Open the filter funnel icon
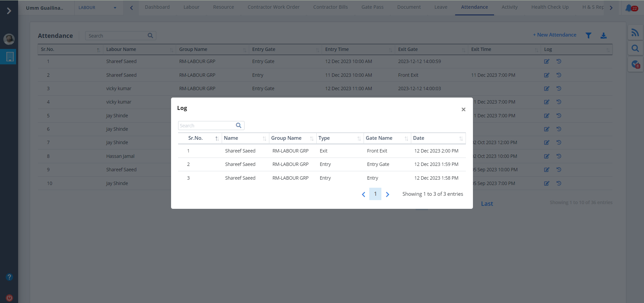Screen dimensions: 644x303 588,36
